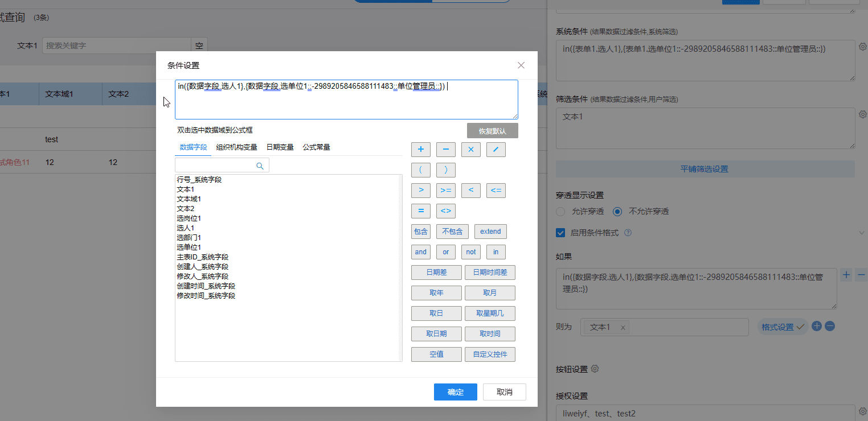Insert a right parenthesis
The image size is (868, 421).
tap(445, 170)
